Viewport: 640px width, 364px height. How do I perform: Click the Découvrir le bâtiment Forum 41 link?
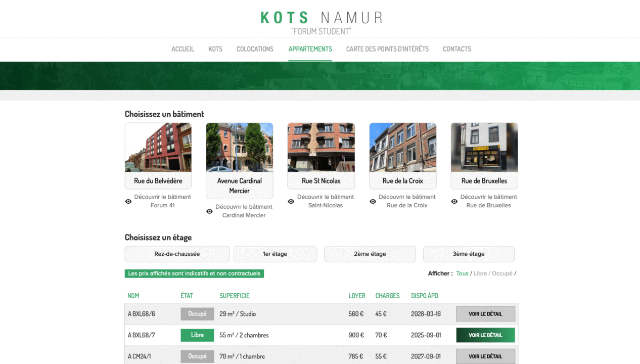coord(162,201)
